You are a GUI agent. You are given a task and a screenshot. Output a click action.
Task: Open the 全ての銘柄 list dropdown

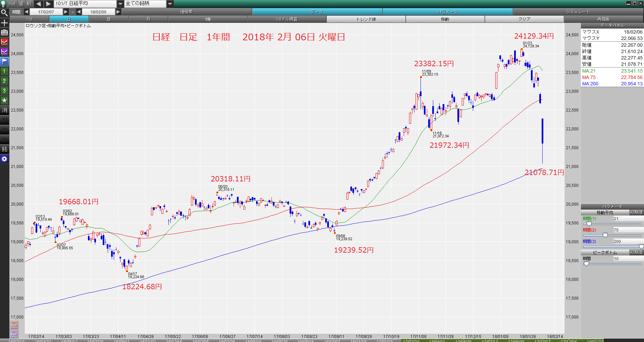tap(170, 4)
